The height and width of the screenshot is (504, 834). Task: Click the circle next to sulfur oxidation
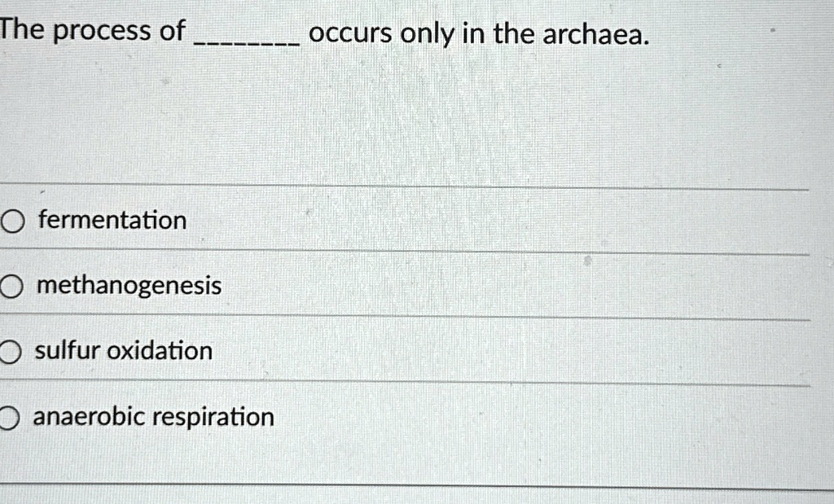click(10, 351)
